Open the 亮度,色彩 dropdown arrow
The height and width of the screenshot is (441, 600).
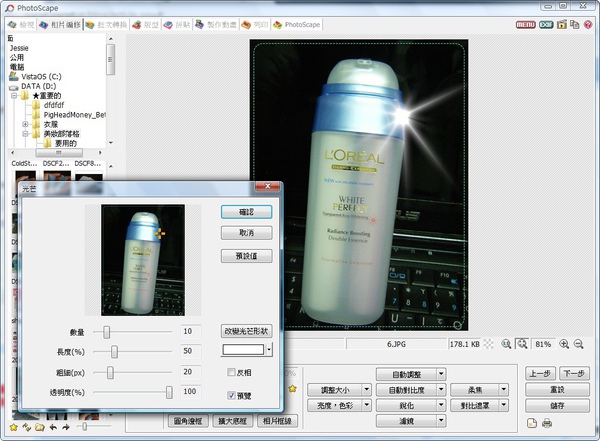[x=367, y=405]
